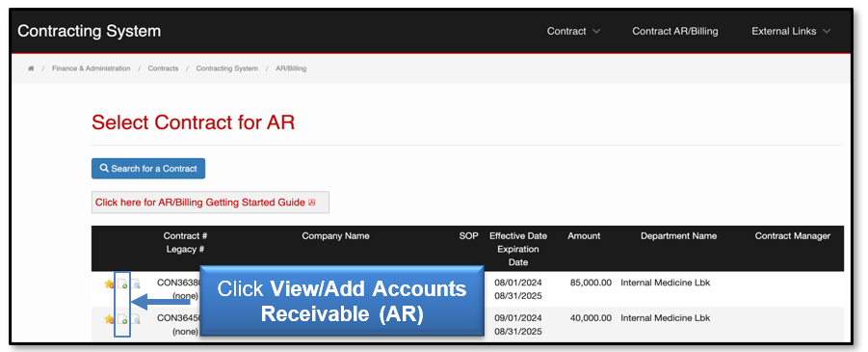Click the 09/01/2024 effective date cell
Viewport: 868px width, 352px height.
[x=518, y=318]
